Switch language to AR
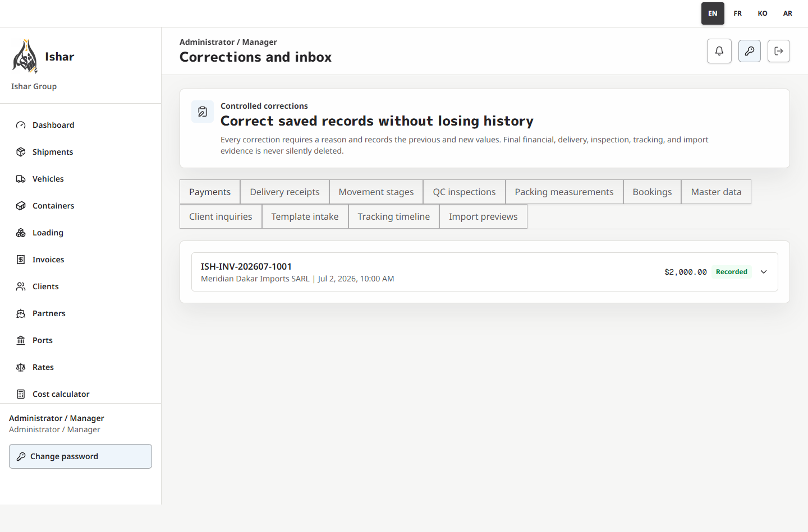 click(788, 13)
